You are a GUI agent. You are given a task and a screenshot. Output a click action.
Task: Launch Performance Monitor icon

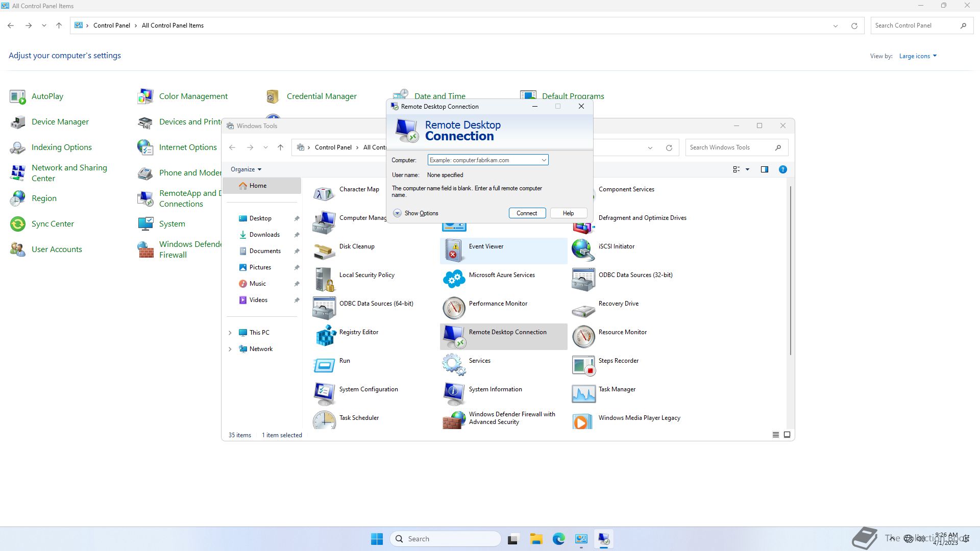tap(454, 308)
